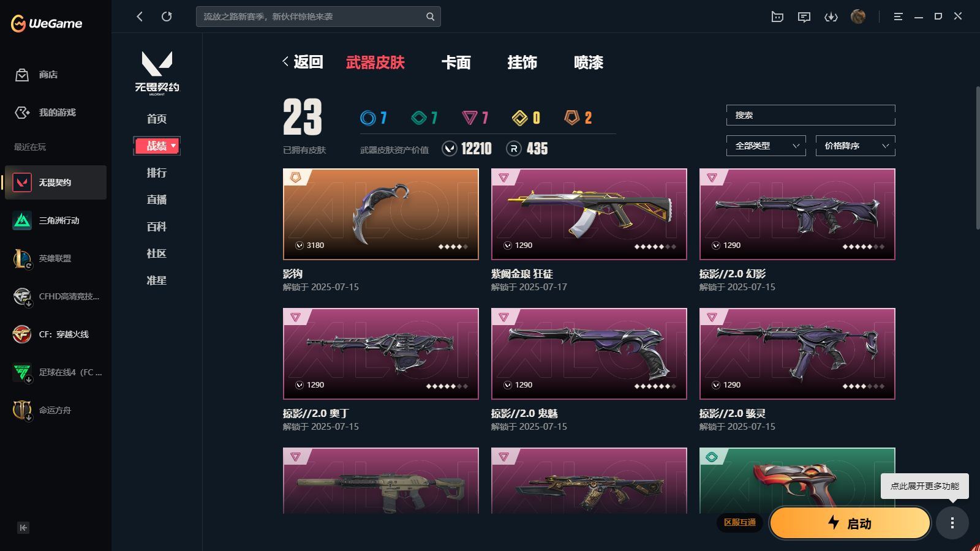Click the refresh icon in top bar
The height and width of the screenshot is (551, 980).
(x=167, y=17)
